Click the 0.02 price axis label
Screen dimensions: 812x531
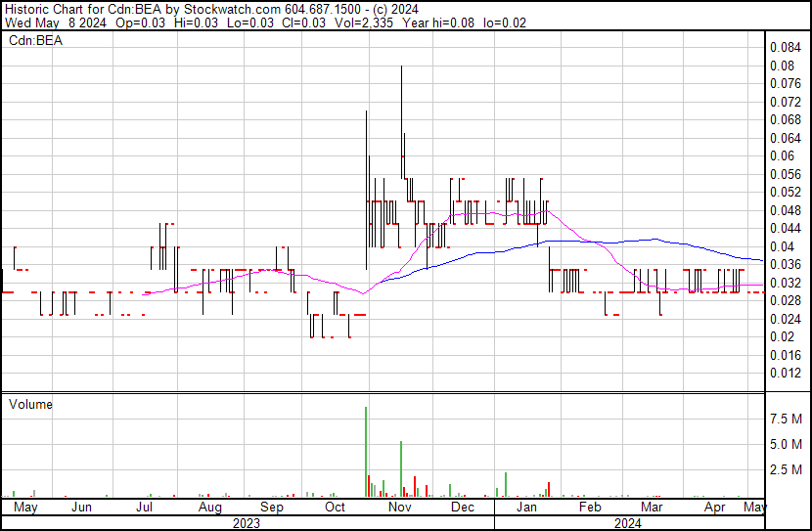pyautogui.click(x=782, y=337)
